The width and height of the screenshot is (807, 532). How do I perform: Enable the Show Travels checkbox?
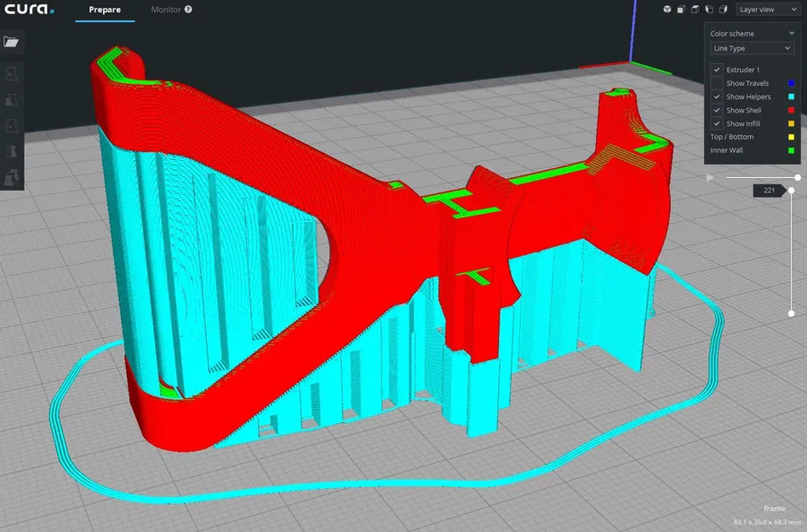tap(717, 83)
